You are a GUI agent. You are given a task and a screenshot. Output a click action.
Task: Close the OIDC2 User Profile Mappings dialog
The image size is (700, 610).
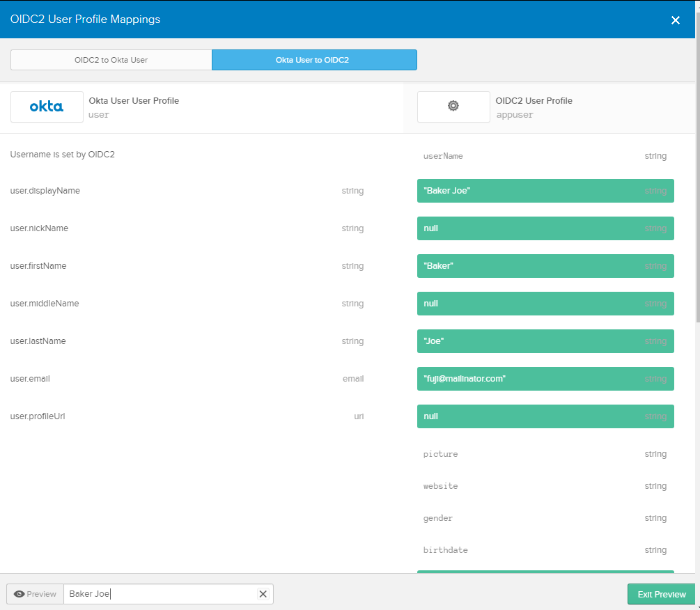coord(675,20)
